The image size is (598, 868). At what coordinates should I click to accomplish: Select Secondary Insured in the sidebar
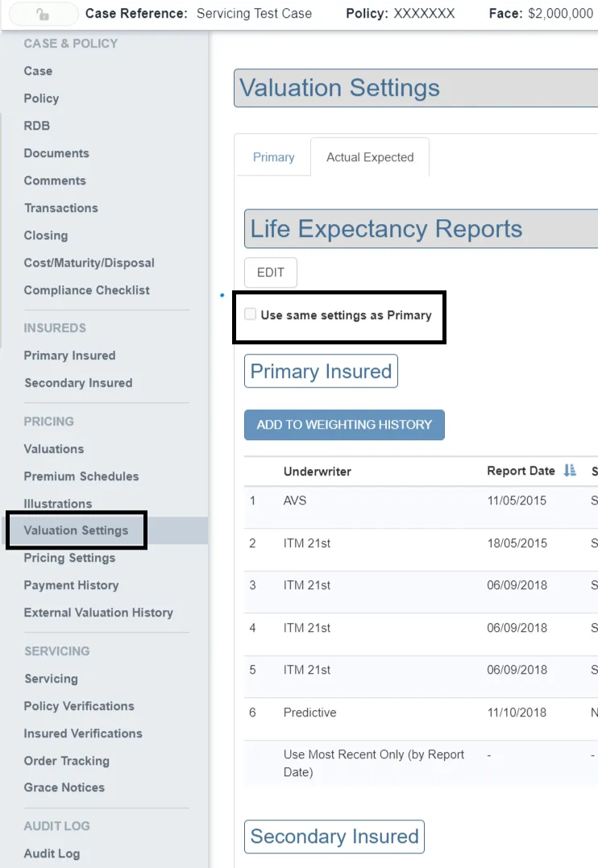[x=78, y=383]
